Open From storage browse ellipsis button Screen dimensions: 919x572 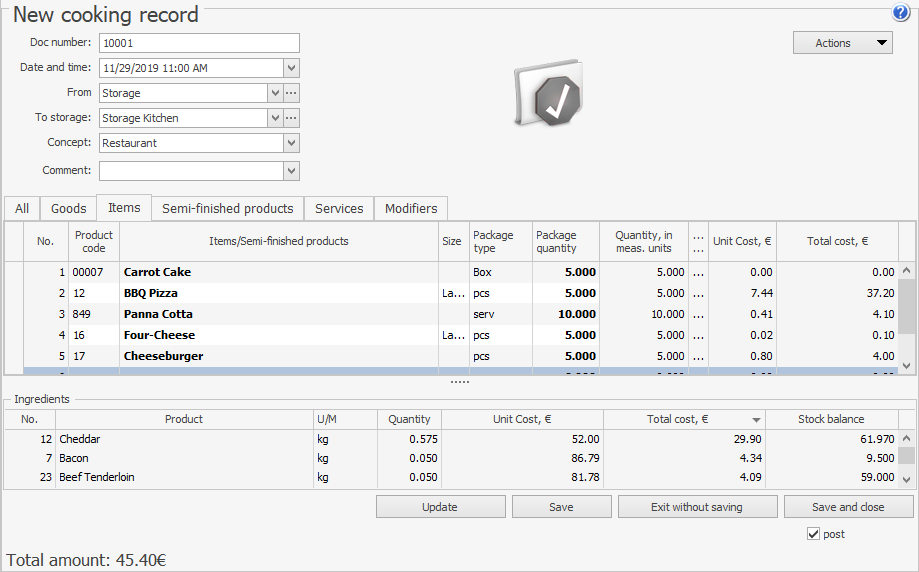(291, 93)
